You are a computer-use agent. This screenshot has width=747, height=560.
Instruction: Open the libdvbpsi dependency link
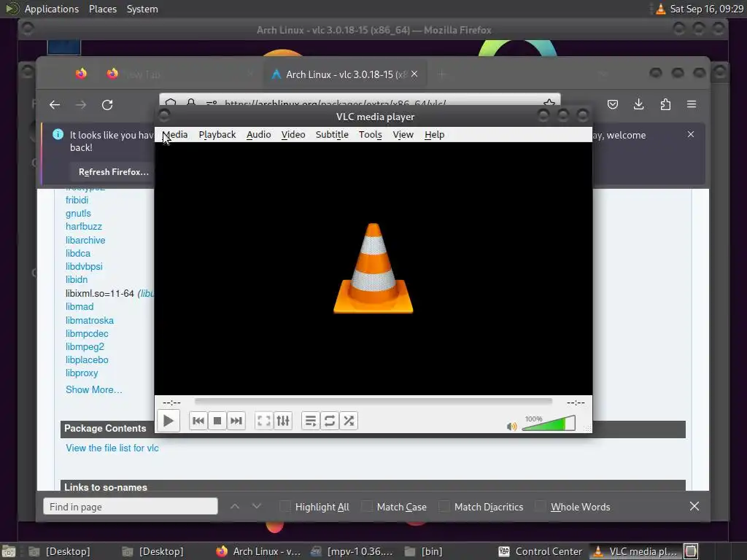tap(84, 266)
